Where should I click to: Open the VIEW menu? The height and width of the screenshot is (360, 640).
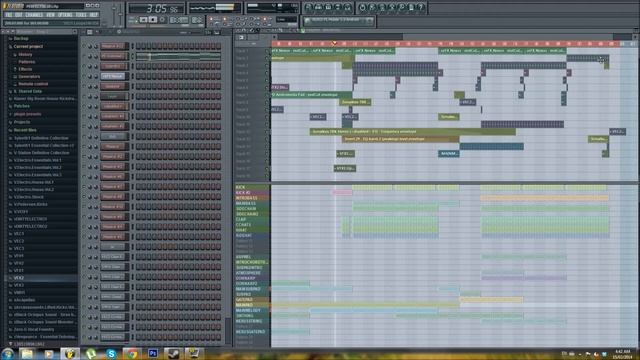[x=50, y=15]
